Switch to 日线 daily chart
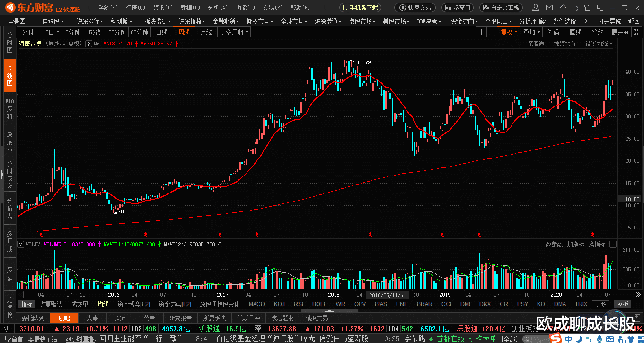 pyautogui.click(x=162, y=32)
